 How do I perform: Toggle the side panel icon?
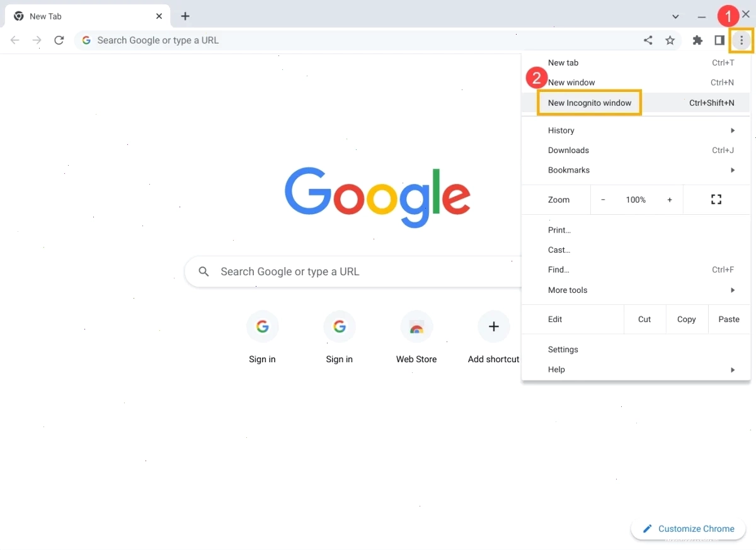point(719,40)
